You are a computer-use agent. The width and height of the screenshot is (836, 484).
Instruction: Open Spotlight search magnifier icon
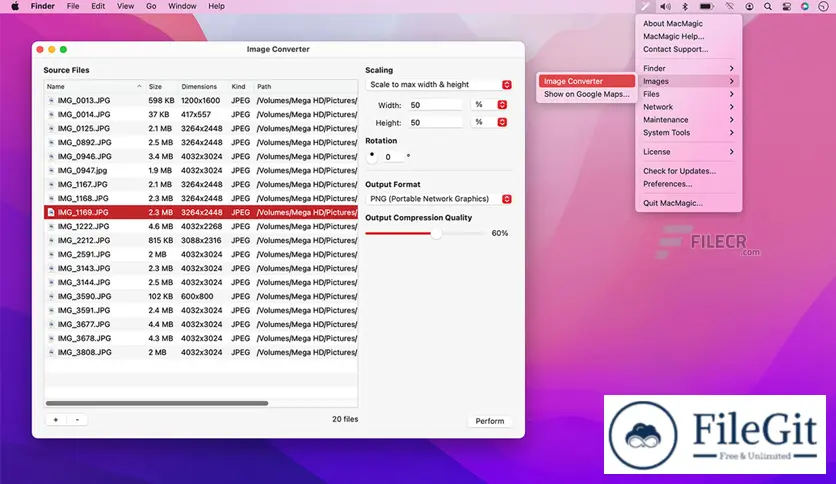tap(768, 6)
